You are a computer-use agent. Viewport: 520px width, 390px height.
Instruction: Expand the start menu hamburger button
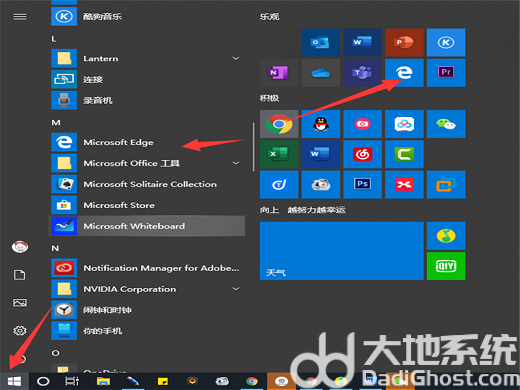pyautogui.click(x=20, y=17)
